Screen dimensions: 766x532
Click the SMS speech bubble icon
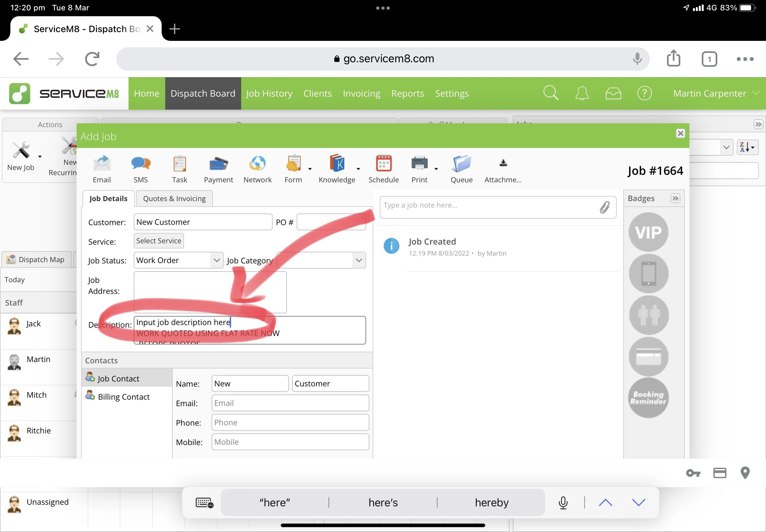[141, 164]
